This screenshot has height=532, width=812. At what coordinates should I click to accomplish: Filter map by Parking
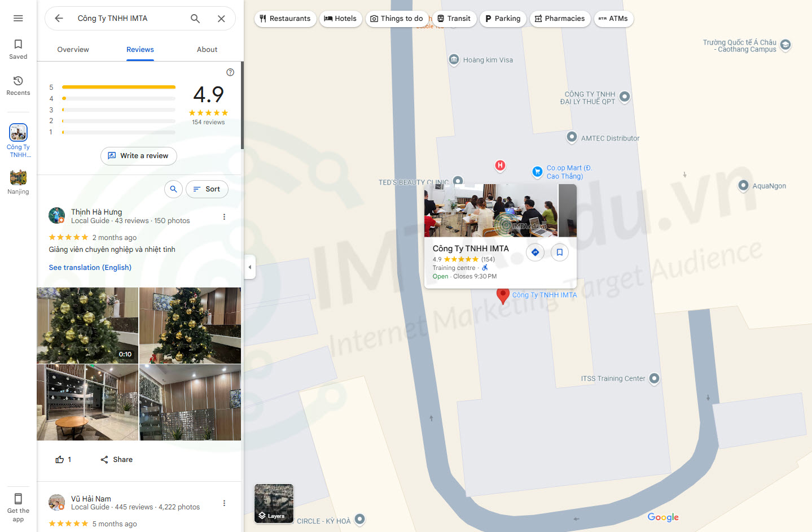[503, 19]
